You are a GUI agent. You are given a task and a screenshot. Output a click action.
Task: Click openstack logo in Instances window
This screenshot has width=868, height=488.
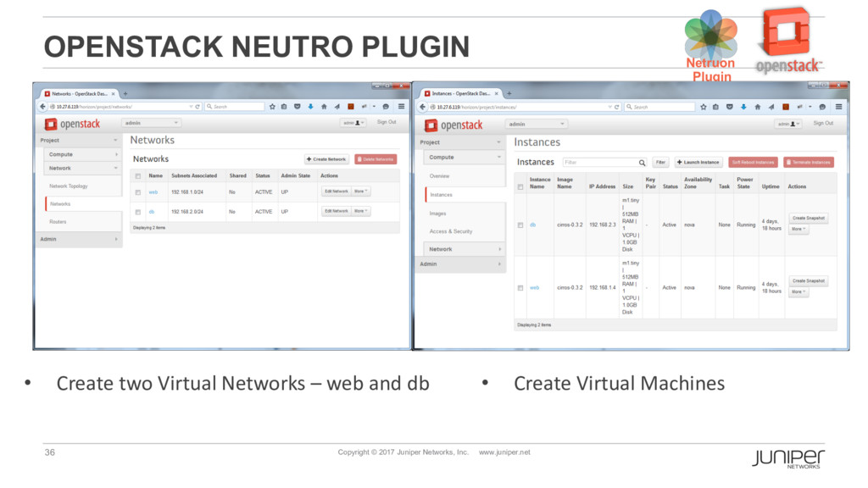pyautogui.click(x=453, y=125)
